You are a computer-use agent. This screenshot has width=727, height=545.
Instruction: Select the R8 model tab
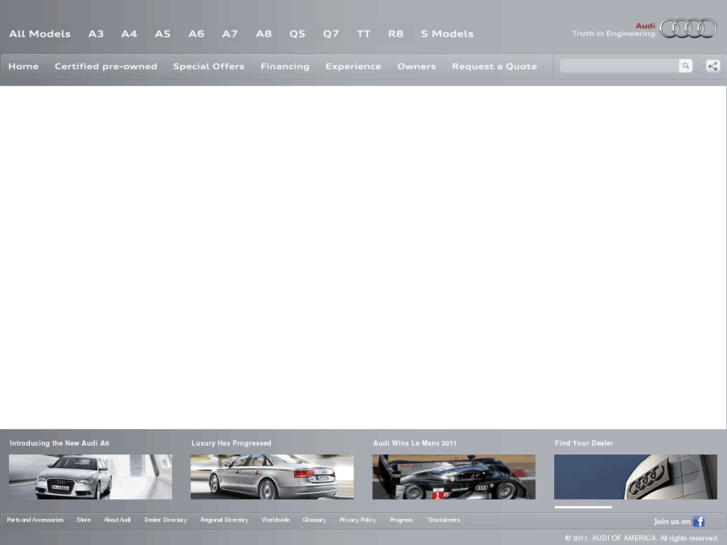tap(396, 34)
